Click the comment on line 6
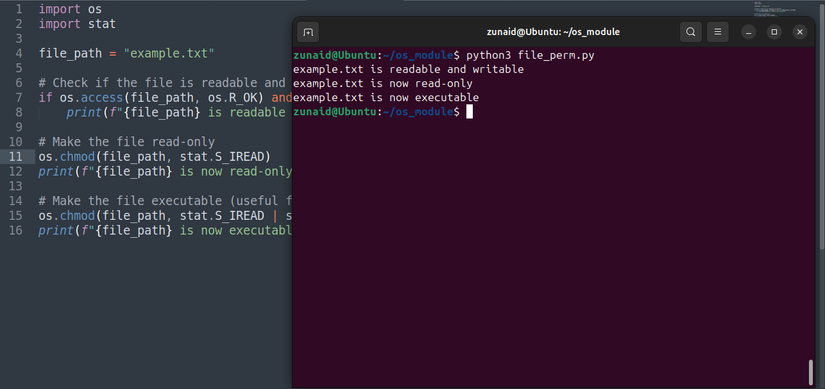The width and height of the screenshot is (825, 389). tap(162, 83)
